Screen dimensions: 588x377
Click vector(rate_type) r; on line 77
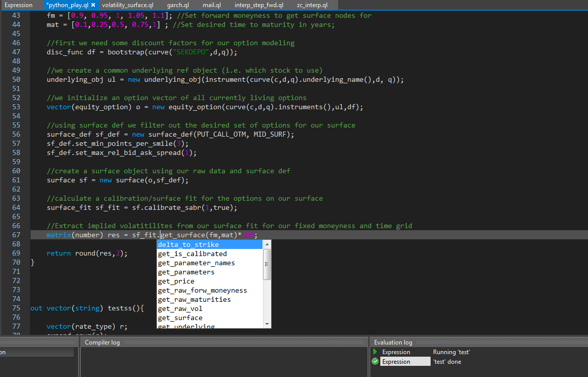tap(87, 326)
